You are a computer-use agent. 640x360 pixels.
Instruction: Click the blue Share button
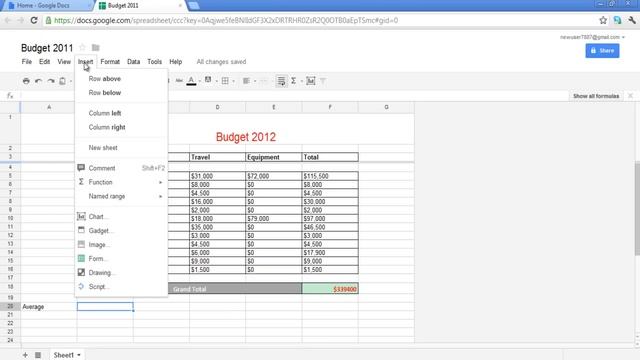coord(602,51)
